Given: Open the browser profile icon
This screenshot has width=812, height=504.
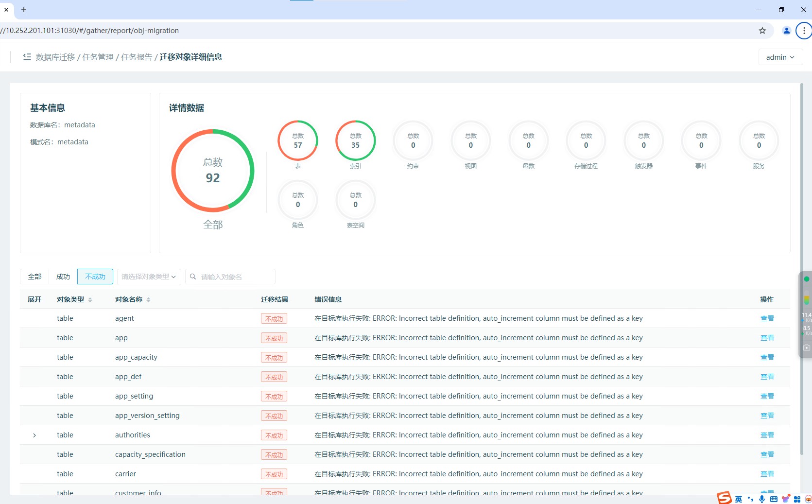Looking at the screenshot, I should pos(786,31).
